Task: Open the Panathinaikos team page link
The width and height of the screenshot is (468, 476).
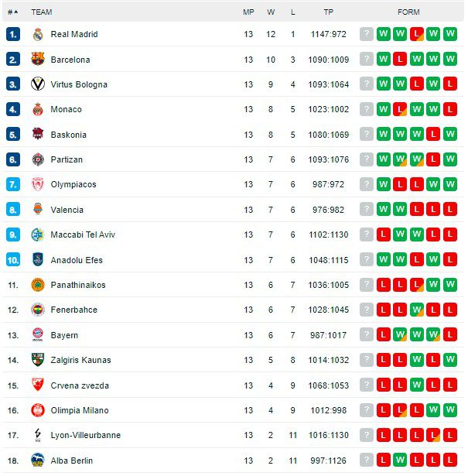Action: coord(78,285)
